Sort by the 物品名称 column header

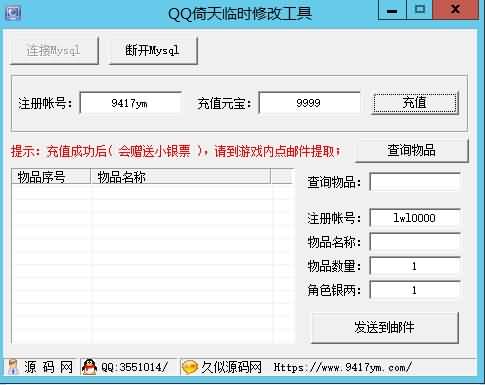click(x=180, y=177)
